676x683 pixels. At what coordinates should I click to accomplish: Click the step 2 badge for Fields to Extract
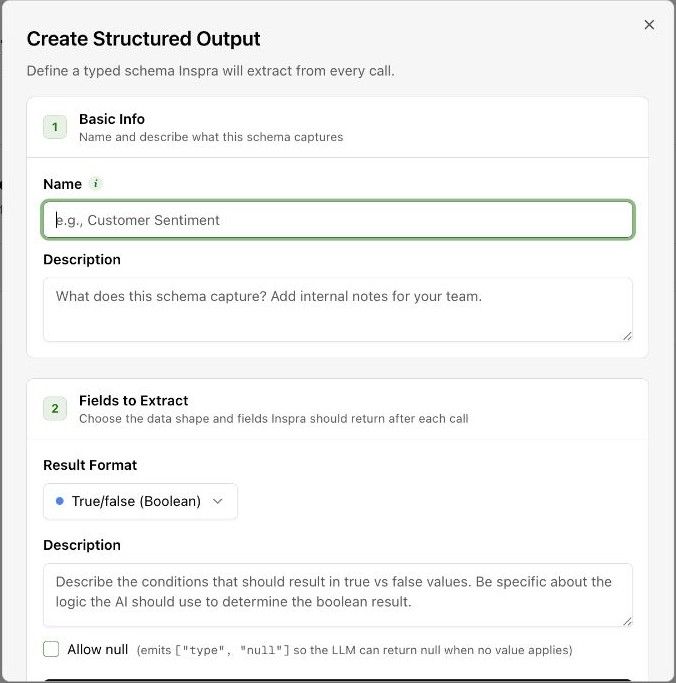[x=55, y=409]
